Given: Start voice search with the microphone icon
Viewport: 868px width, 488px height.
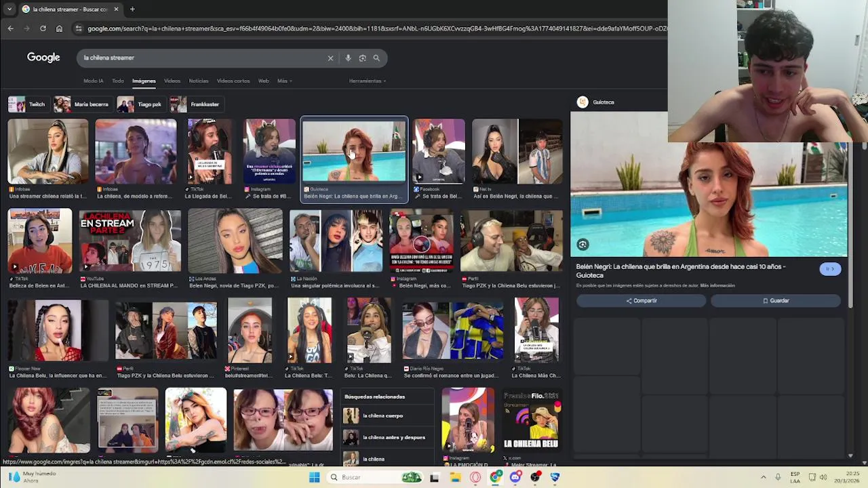Looking at the screenshot, I should point(348,58).
